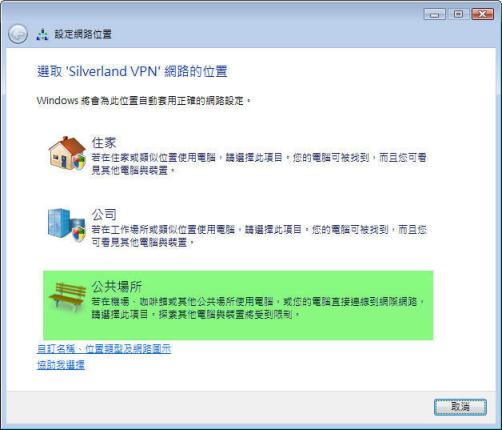
Task: Click the work location description text
Action: pyautogui.click(x=259, y=236)
